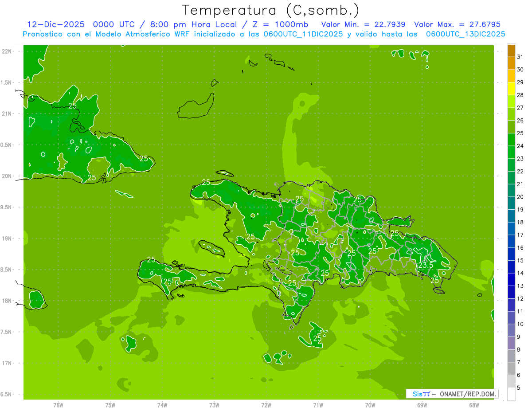Click the legend value '14'
Viewport: 532px width, 411px height.
tap(520, 273)
